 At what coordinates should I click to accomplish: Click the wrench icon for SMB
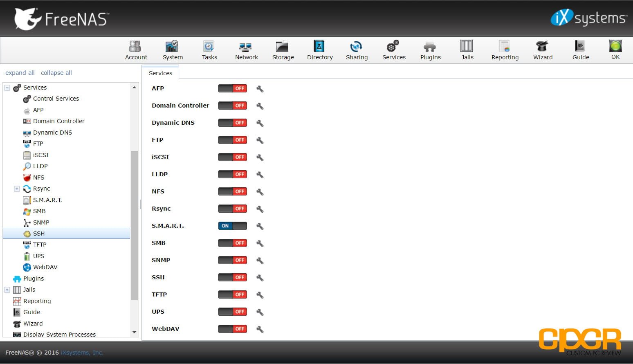click(260, 243)
